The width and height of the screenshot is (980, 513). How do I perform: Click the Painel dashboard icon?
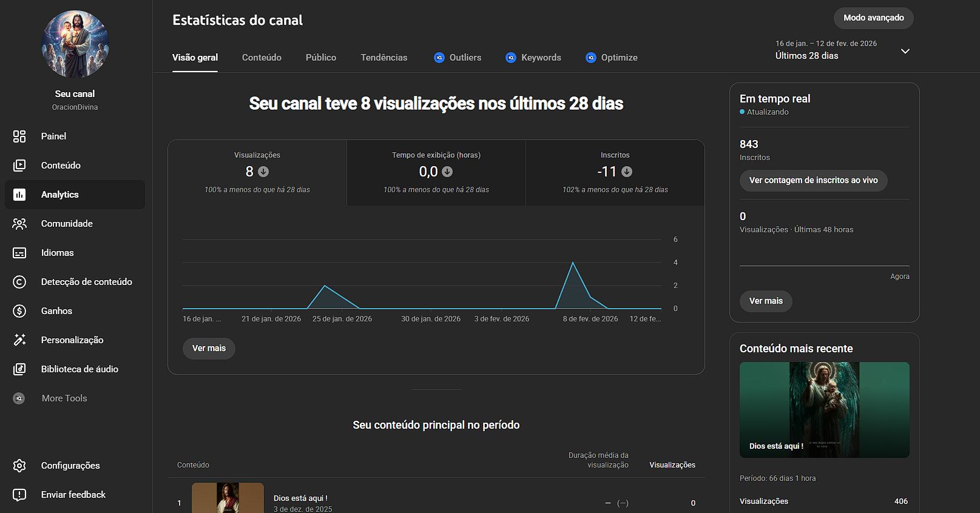[19, 136]
